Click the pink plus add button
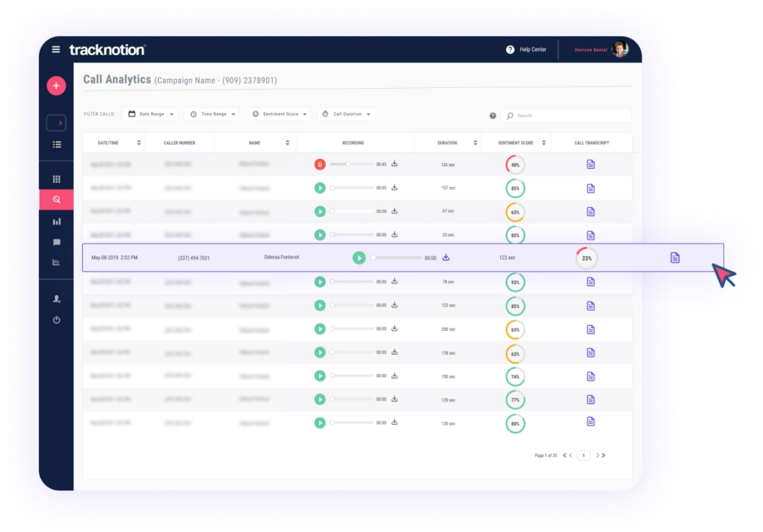Screen dimensions: 763x532 pyautogui.click(x=57, y=86)
